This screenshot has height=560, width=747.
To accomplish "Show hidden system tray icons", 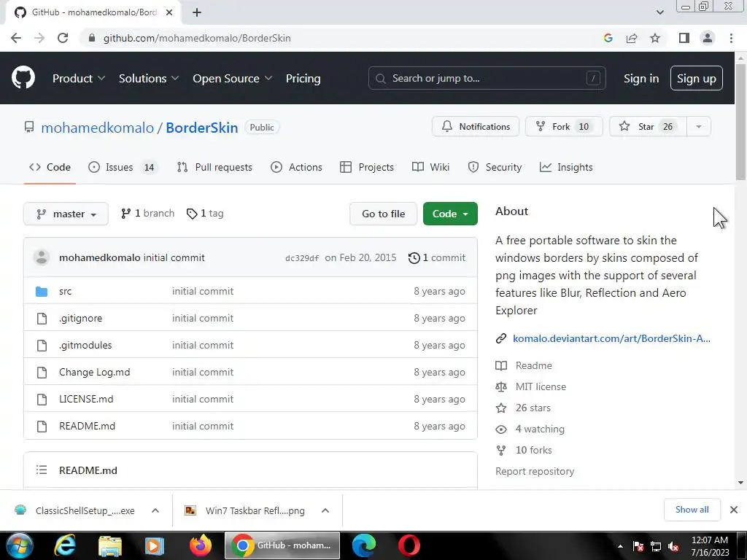I will tap(620, 547).
